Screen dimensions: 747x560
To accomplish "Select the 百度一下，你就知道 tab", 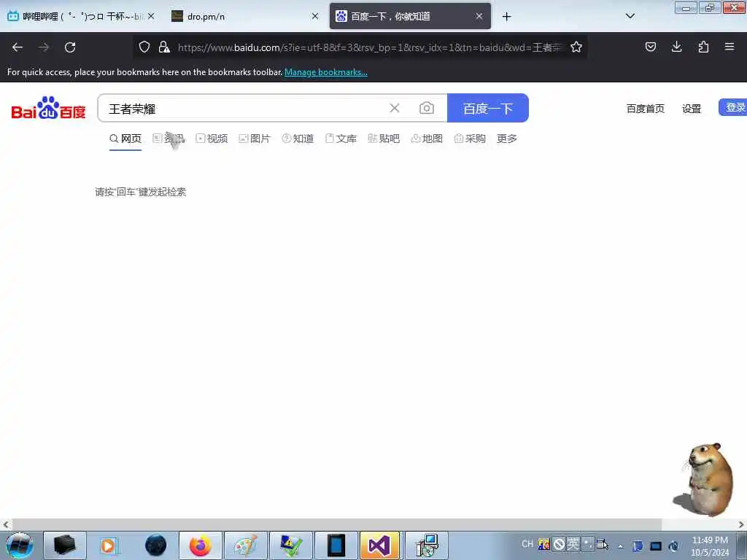I will [x=410, y=16].
